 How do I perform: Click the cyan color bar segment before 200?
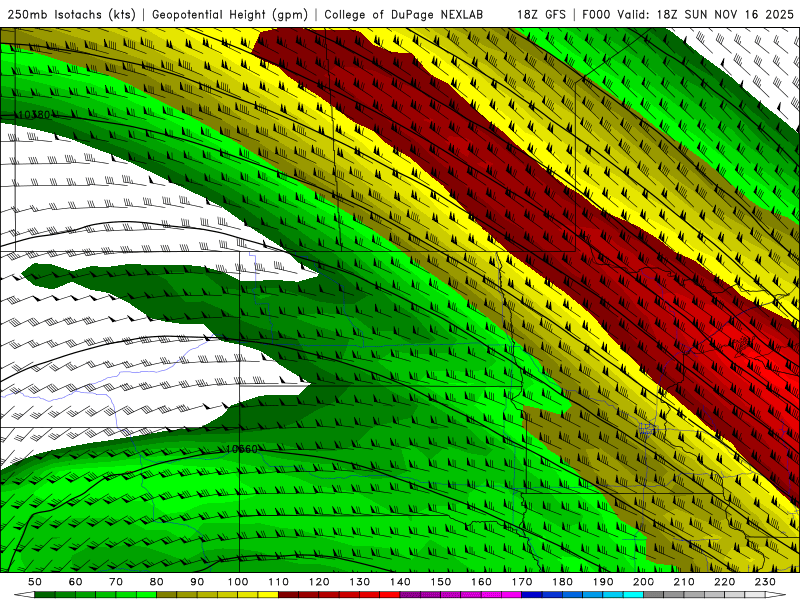[x=633, y=595]
